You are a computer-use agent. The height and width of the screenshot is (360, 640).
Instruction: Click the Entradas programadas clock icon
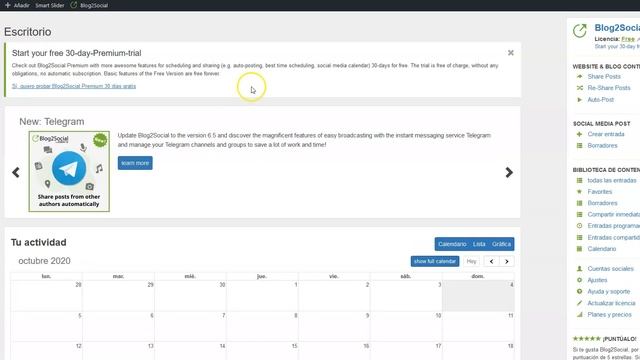click(579, 226)
